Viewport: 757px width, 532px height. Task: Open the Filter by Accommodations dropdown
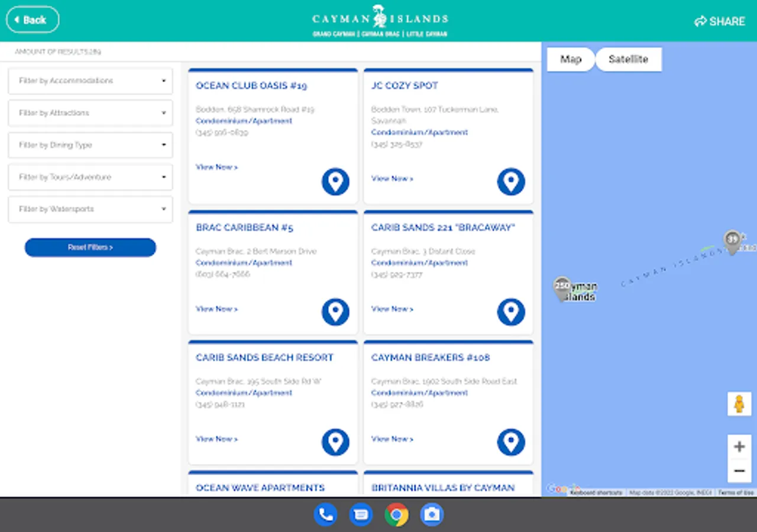90,81
